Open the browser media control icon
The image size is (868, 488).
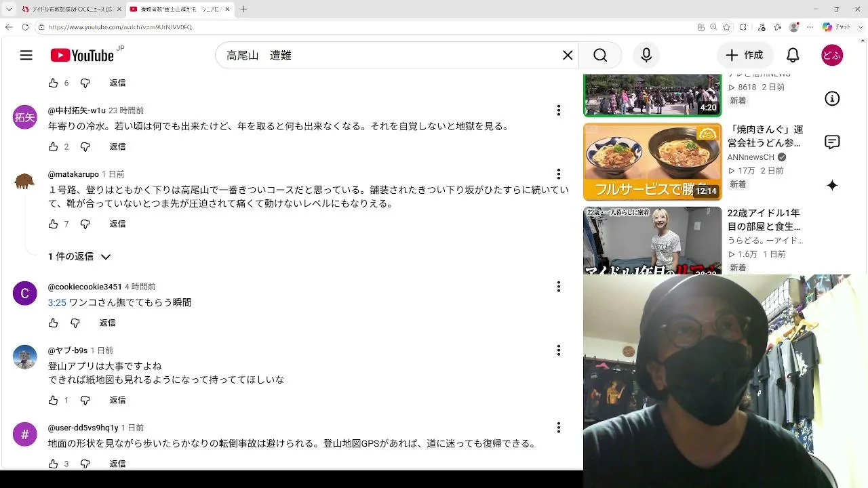click(x=761, y=27)
